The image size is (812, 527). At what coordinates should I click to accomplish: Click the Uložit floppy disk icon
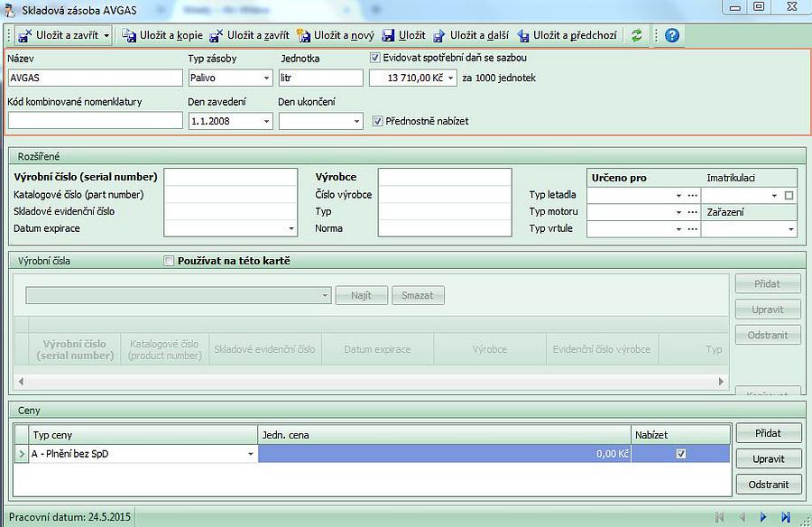point(388,36)
